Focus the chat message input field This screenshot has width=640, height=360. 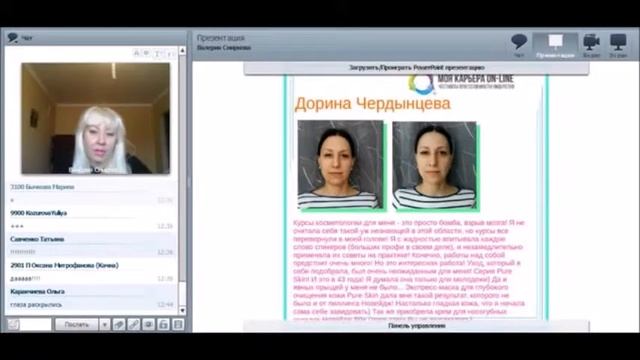(x=36, y=324)
